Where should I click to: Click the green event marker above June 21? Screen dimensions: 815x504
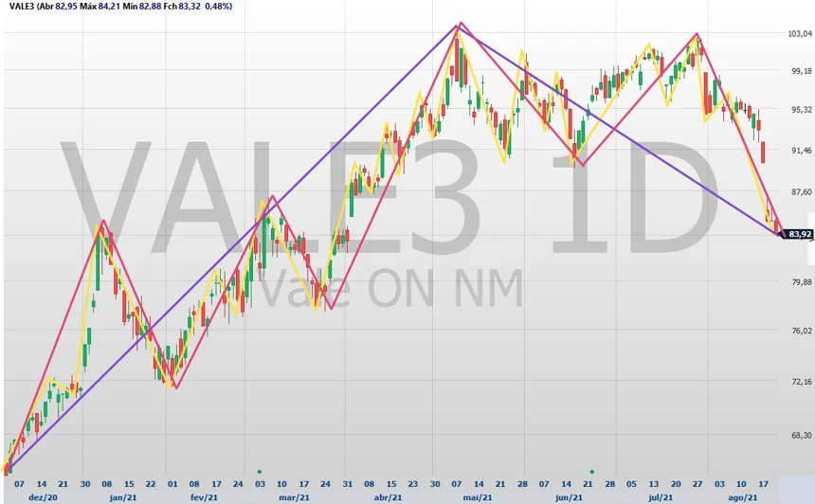coord(591,471)
